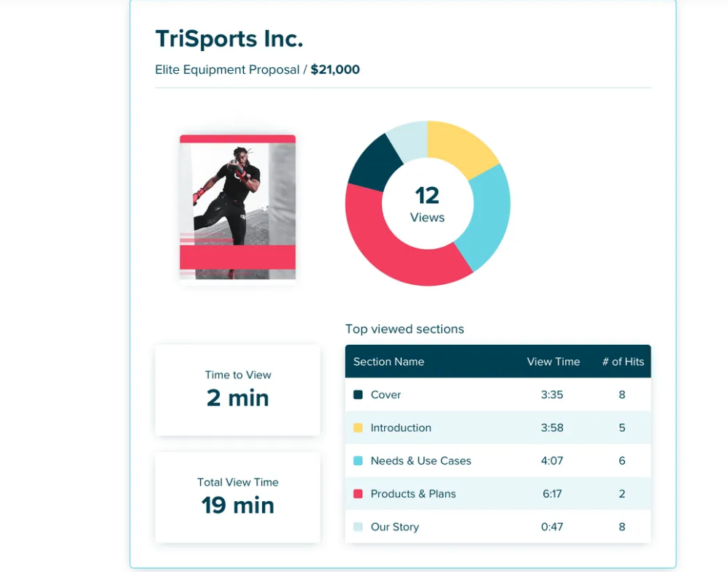Click the hits count in the Our Story row

click(622, 527)
